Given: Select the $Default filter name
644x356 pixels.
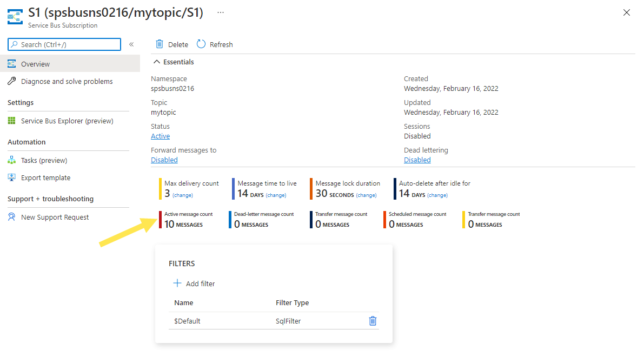Looking at the screenshot, I should click(x=187, y=321).
